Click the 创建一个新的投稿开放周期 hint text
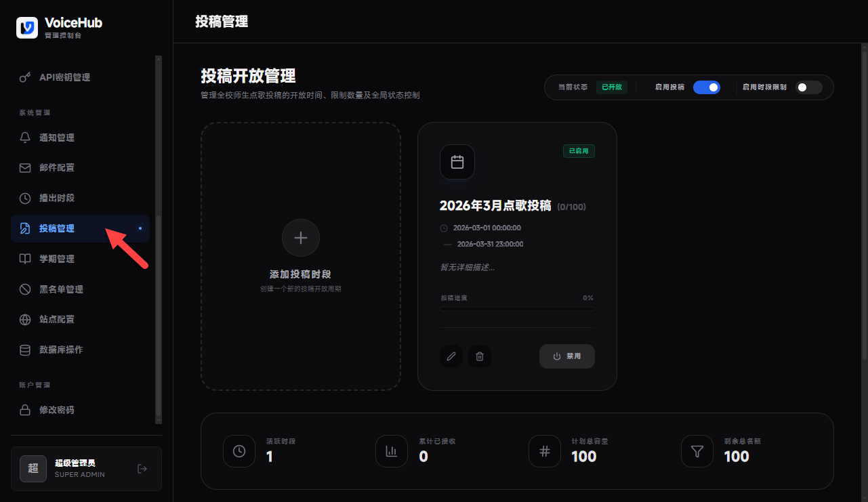 pyautogui.click(x=301, y=289)
